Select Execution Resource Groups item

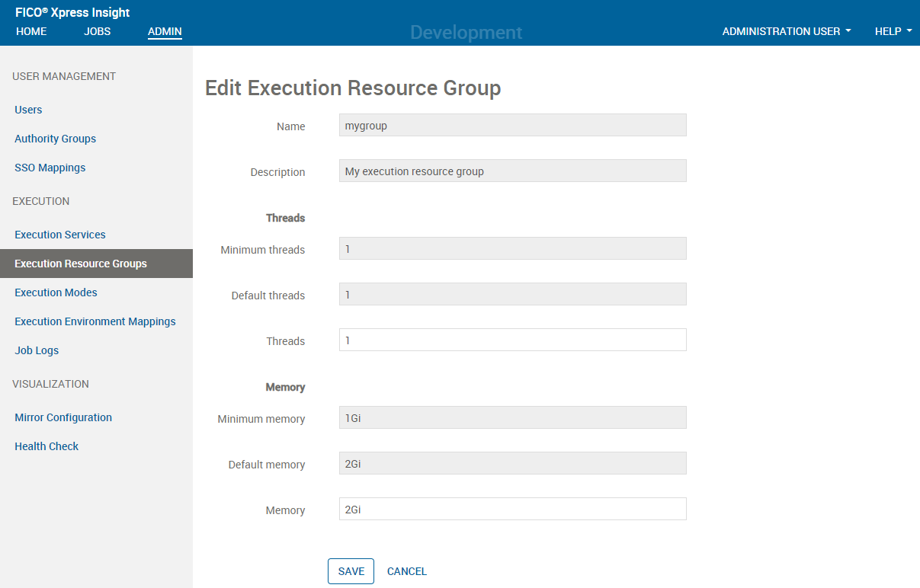tap(81, 264)
